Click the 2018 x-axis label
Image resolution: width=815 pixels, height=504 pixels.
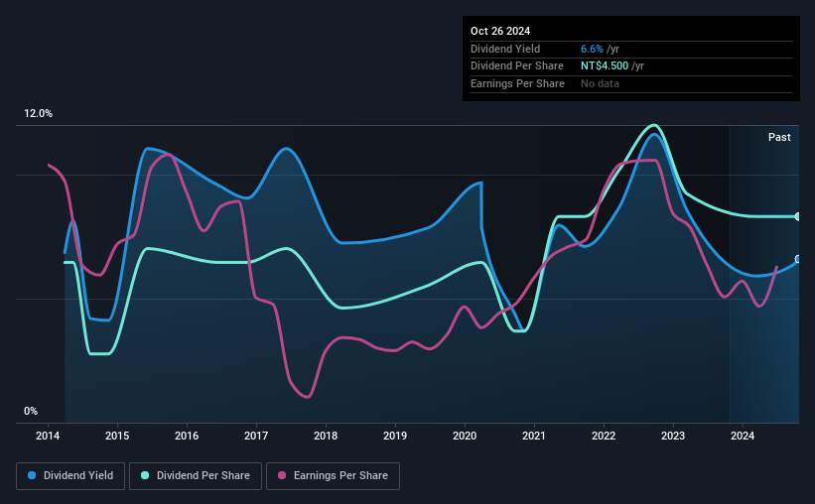point(326,436)
